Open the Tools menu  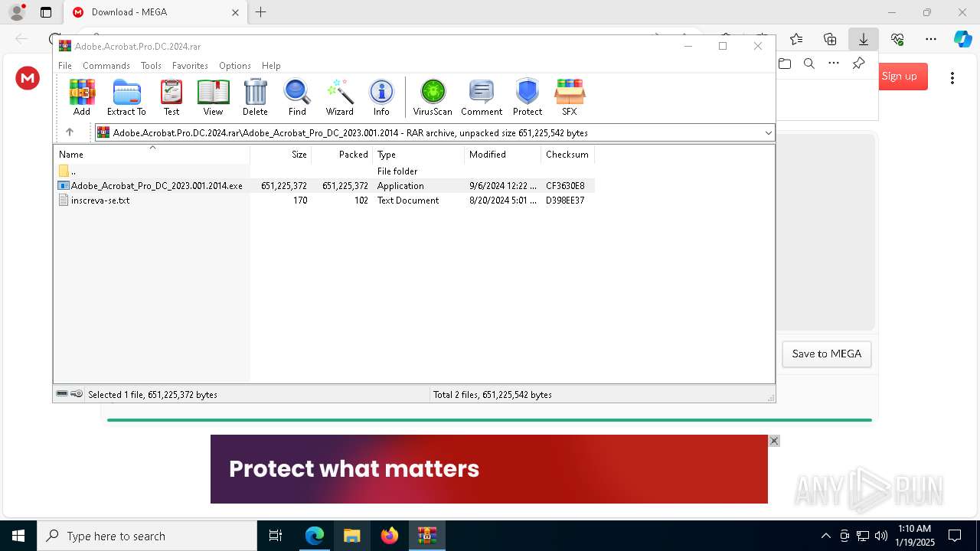point(151,66)
